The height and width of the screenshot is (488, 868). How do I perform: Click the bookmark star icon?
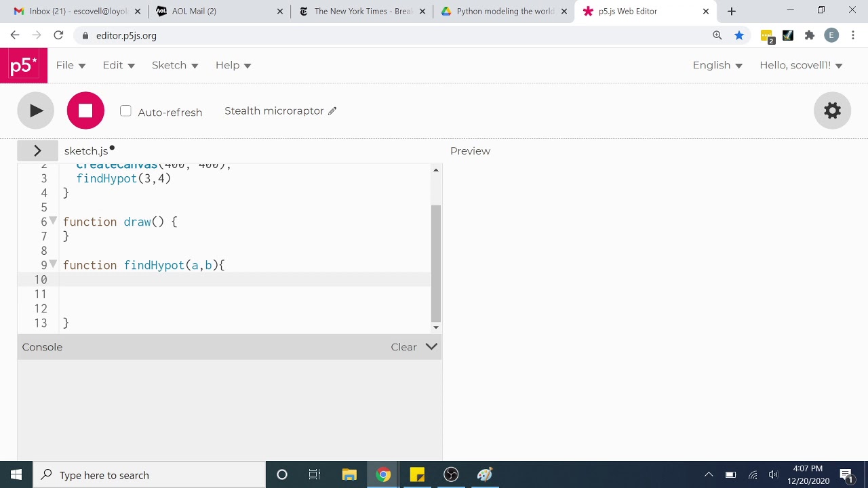click(739, 35)
